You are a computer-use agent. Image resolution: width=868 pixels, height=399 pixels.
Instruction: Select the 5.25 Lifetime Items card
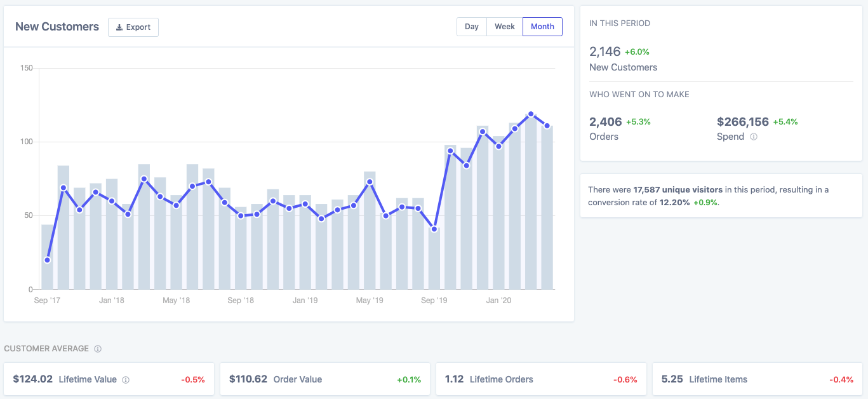pos(757,379)
